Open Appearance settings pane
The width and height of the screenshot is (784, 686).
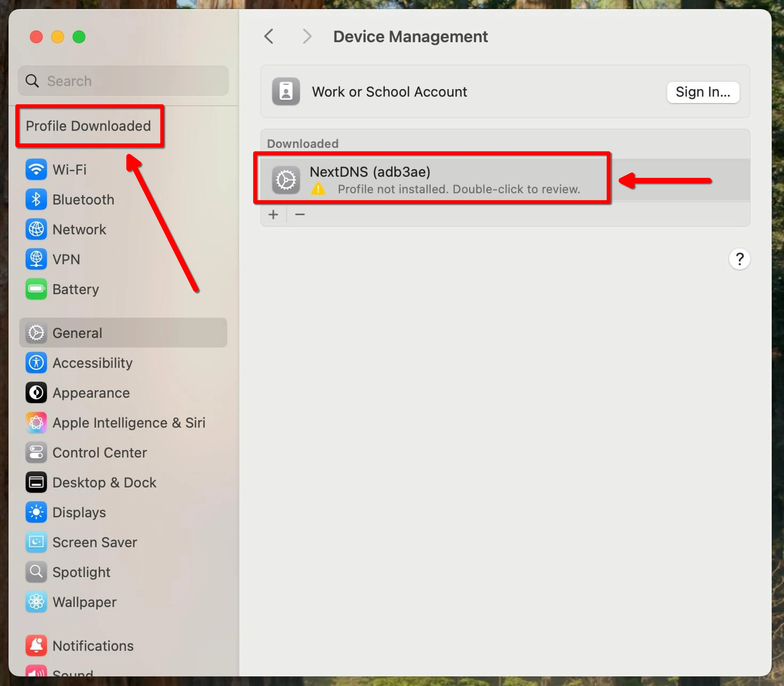(x=91, y=393)
